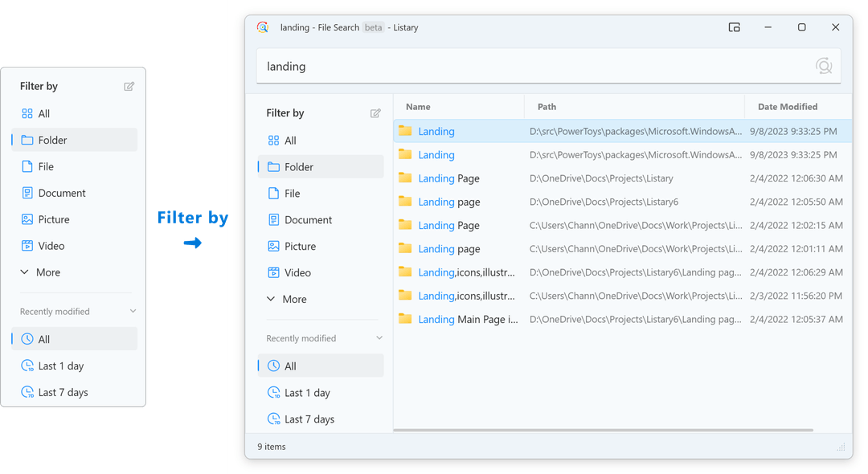868x474 pixels.
Task: Click the File filter icon
Action: [x=276, y=193]
